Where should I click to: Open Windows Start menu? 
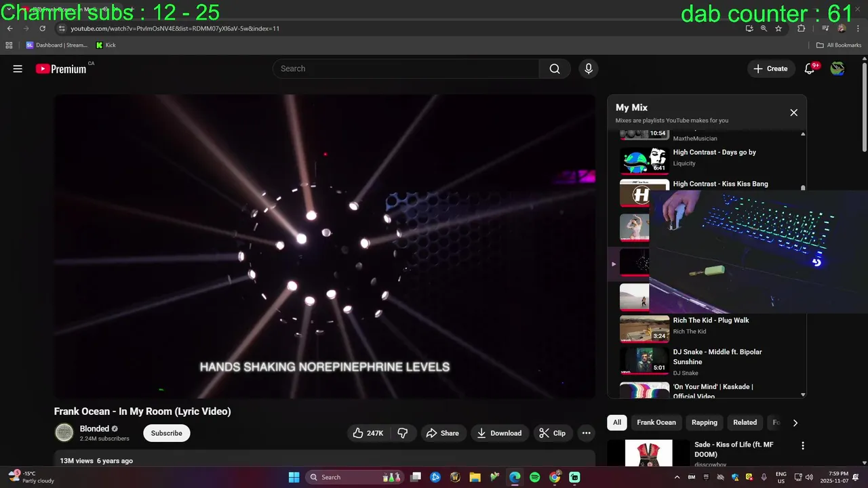[294, 477]
